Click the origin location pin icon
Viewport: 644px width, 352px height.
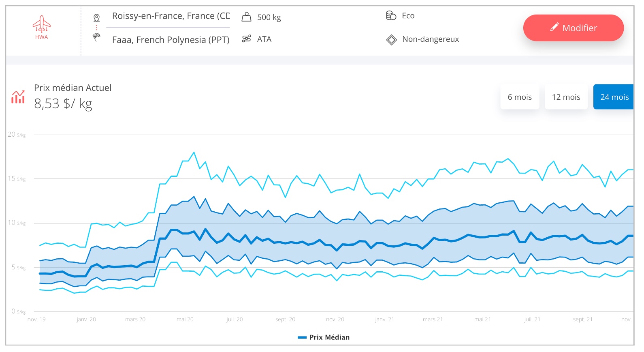(x=96, y=18)
